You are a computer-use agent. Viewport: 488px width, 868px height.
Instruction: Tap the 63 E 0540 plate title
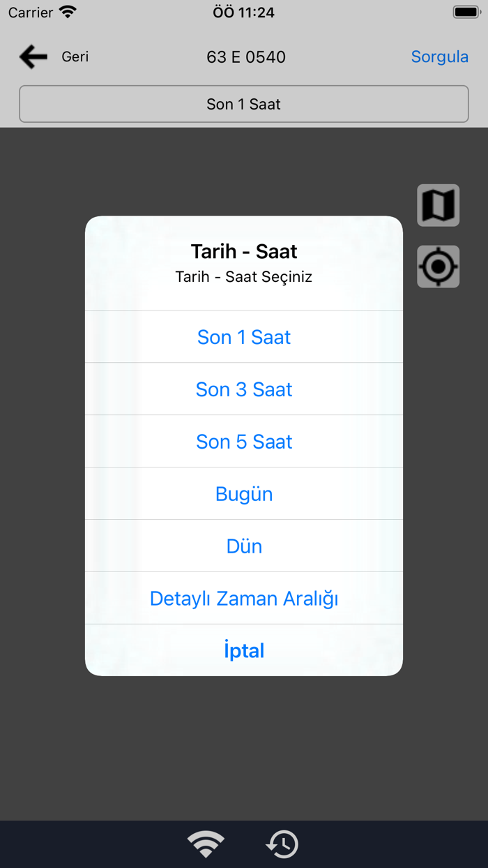pos(244,57)
